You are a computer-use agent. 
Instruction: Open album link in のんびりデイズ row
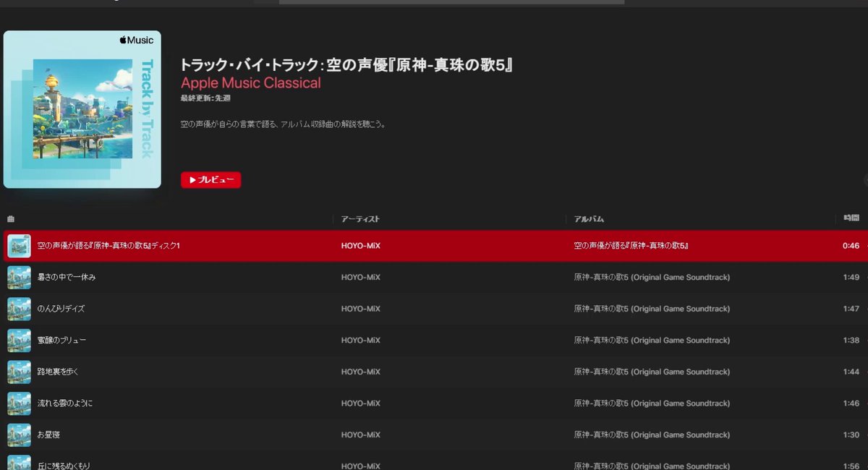652,309
